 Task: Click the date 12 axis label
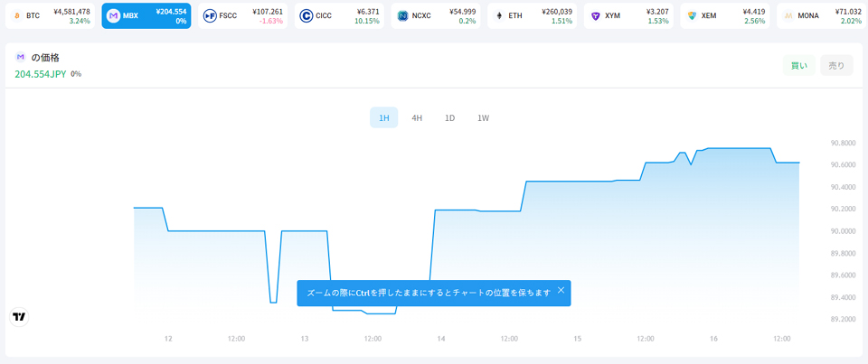point(168,339)
